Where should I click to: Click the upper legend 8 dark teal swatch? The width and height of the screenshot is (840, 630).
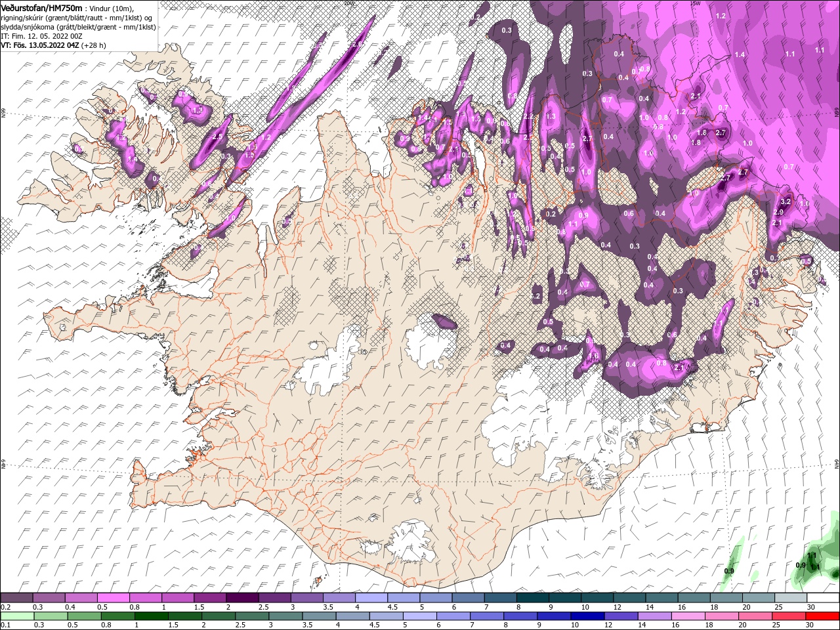[532, 598]
